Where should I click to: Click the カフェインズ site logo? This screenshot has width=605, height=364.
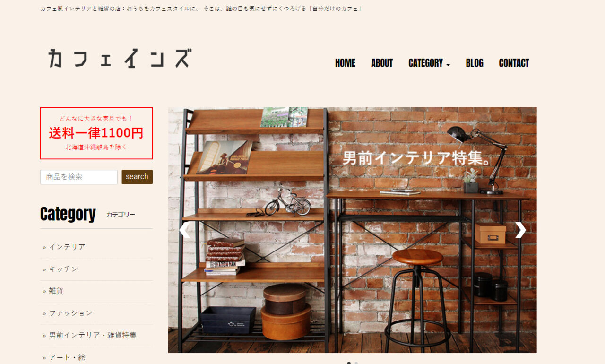[120, 58]
